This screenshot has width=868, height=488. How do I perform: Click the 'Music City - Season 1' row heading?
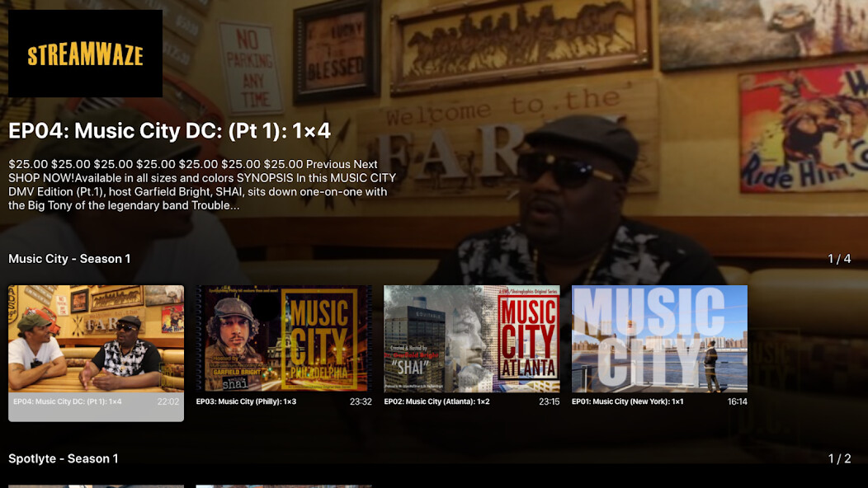(x=69, y=259)
